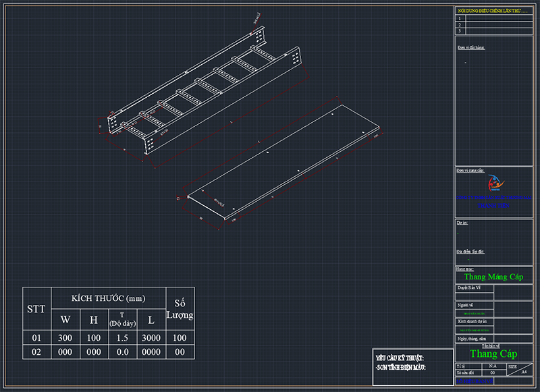Click the 'Số Lượng' column header
Viewport: 540px width, 392px height.
pyautogui.click(x=180, y=309)
